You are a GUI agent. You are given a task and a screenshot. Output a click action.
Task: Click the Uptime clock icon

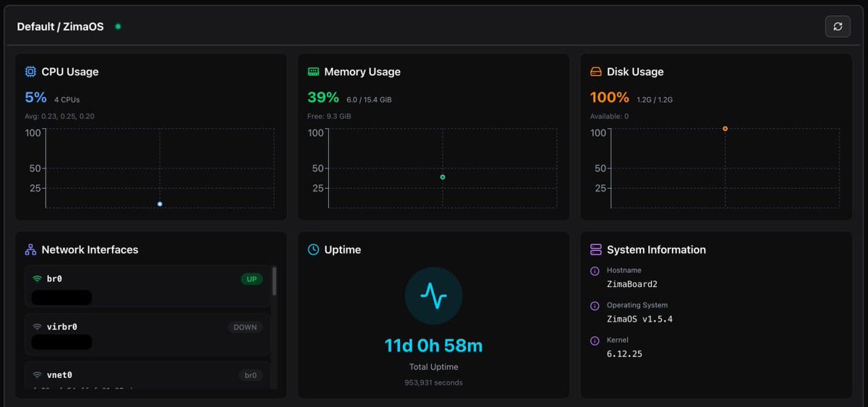tap(313, 249)
